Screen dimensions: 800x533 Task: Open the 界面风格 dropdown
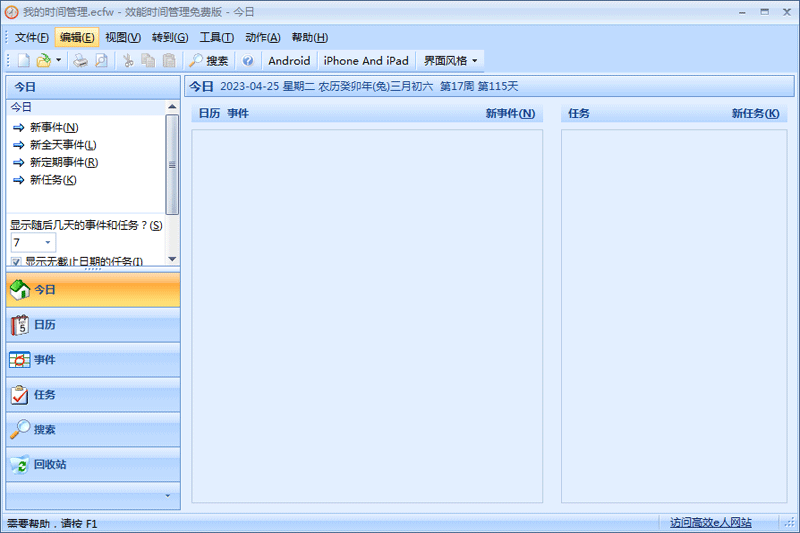451,61
